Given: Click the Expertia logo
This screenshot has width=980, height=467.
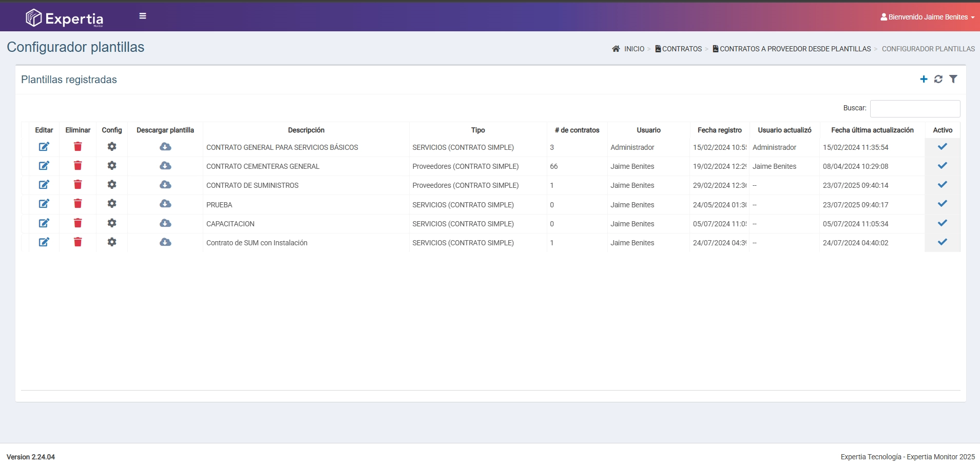Looking at the screenshot, I should click(x=65, y=18).
